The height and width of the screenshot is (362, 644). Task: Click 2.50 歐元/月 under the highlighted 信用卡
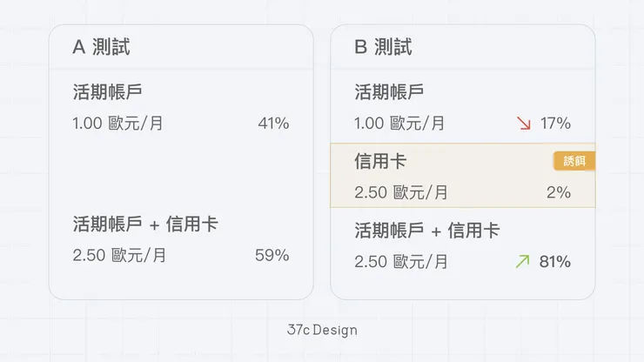[x=401, y=192]
